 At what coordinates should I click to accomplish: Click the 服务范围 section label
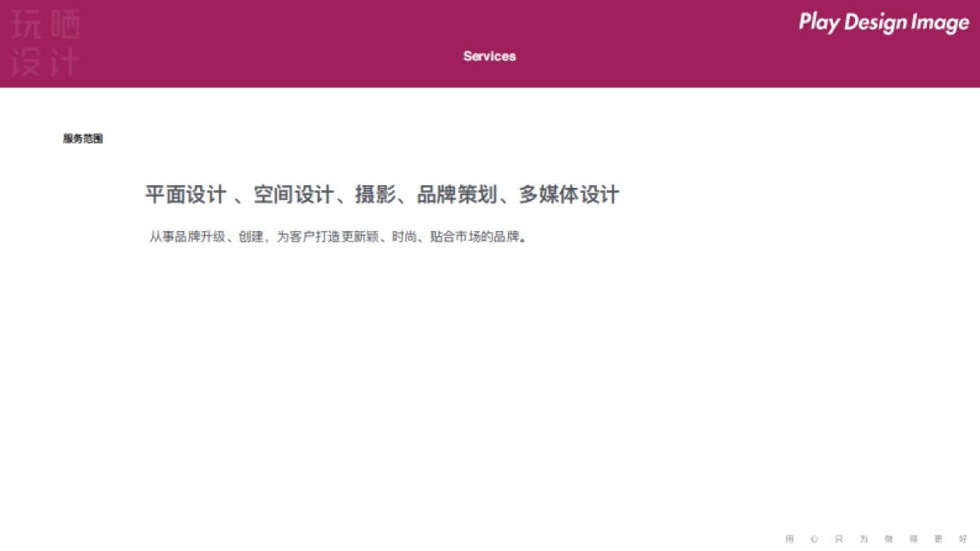(83, 138)
